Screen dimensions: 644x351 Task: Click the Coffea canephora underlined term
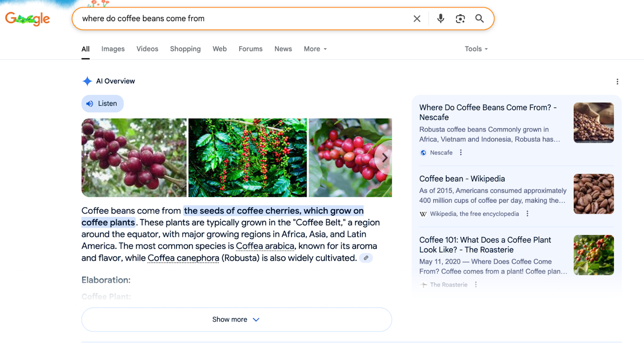click(183, 258)
